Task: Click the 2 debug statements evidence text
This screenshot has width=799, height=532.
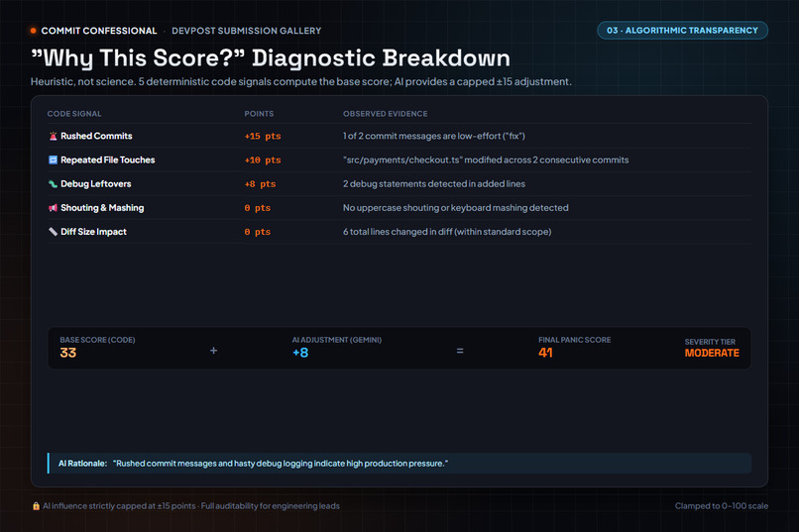Action: click(x=433, y=184)
